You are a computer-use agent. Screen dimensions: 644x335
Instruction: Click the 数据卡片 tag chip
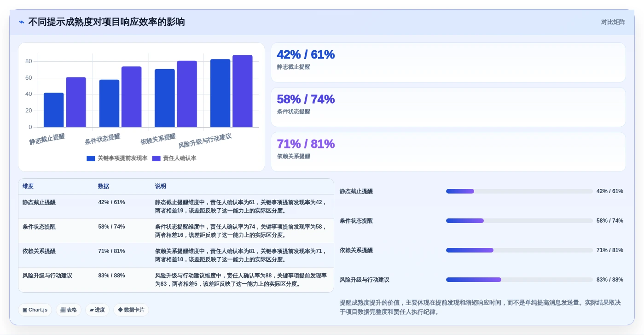(131, 310)
